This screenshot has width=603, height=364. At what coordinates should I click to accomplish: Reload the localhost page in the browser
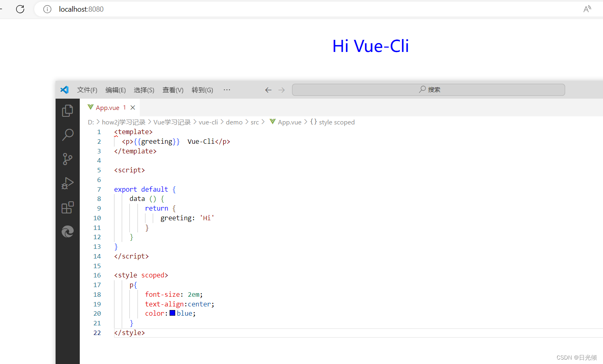click(20, 9)
